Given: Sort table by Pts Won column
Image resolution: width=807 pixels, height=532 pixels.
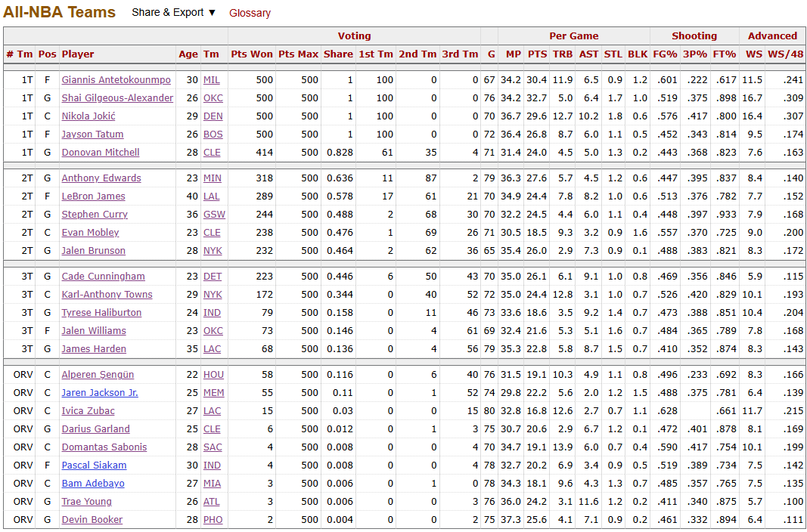Looking at the screenshot, I should point(252,54).
